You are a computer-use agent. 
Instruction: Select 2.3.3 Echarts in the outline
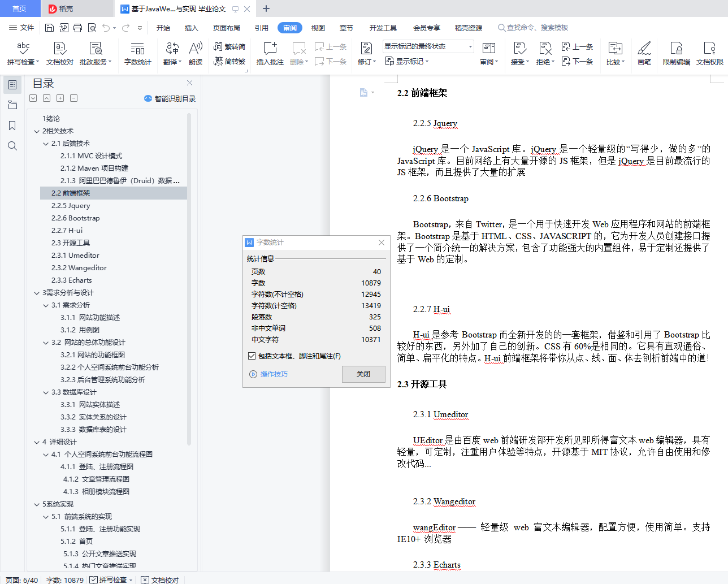click(72, 280)
